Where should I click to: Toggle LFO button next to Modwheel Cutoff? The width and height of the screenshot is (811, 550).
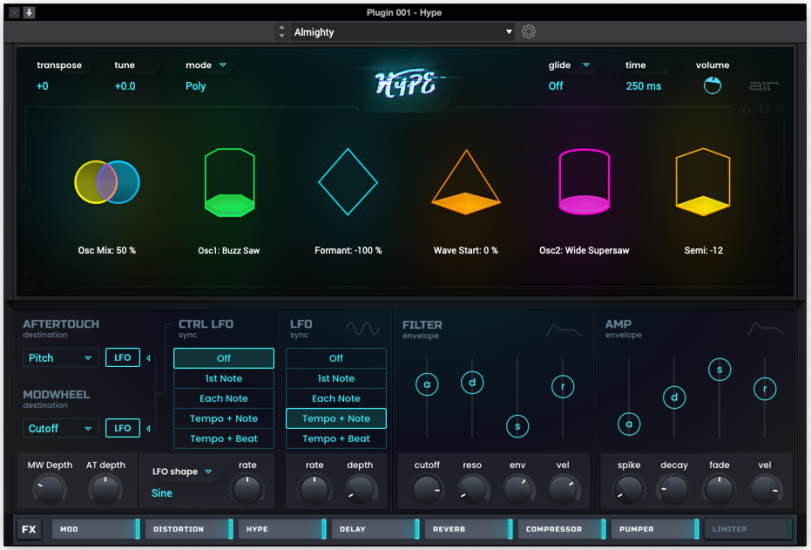coord(122,428)
